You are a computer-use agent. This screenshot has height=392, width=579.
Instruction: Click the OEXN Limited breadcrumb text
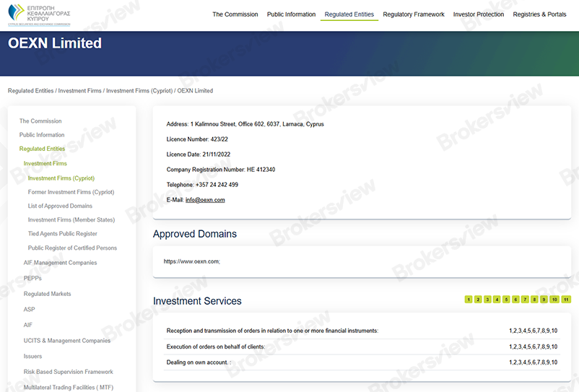[x=195, y=91]
